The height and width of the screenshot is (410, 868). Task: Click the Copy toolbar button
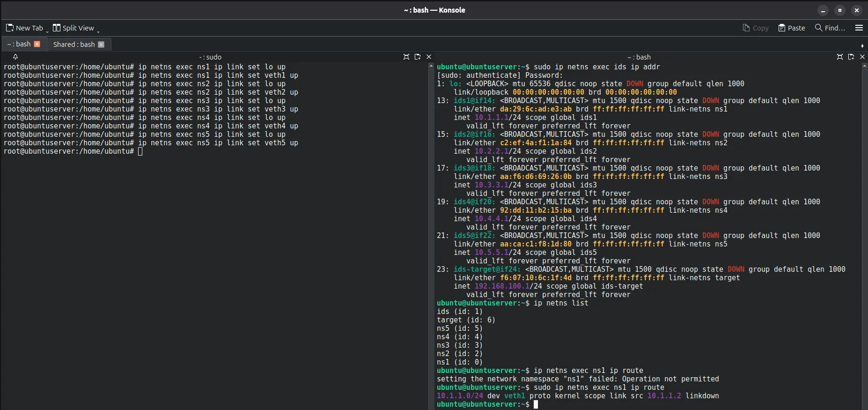coord(756,28)
